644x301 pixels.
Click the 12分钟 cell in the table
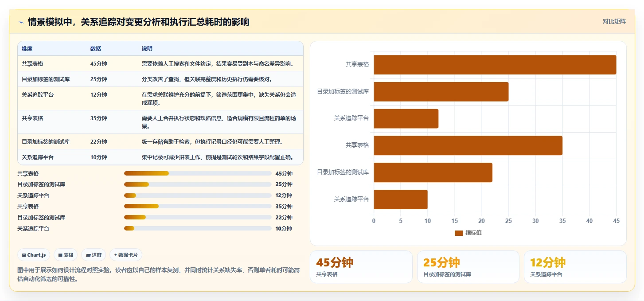(99, 95)
